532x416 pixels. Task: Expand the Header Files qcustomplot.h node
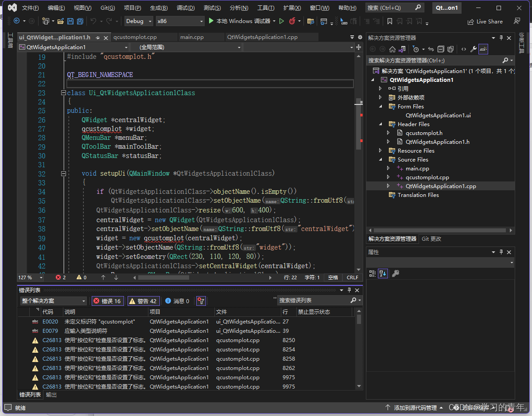[x=388, y=133]
